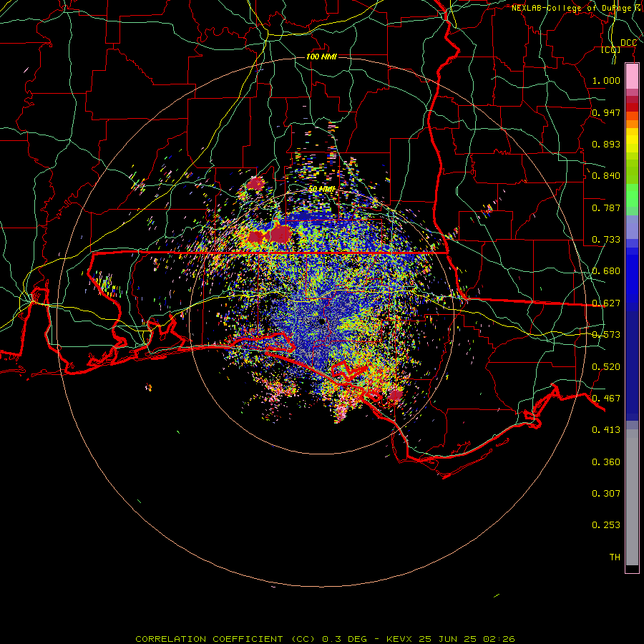The width and height of the screenshot is (644, 644).
Task: Click the isolated crimson cell just outside the 50 NMI ring
Action: point(255,184)
